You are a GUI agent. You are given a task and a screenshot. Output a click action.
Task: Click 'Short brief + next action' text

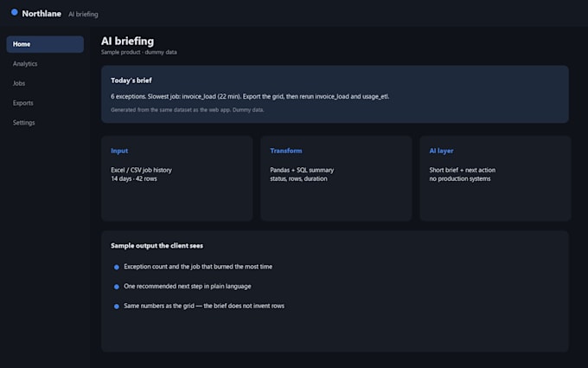tap(463, 170)
